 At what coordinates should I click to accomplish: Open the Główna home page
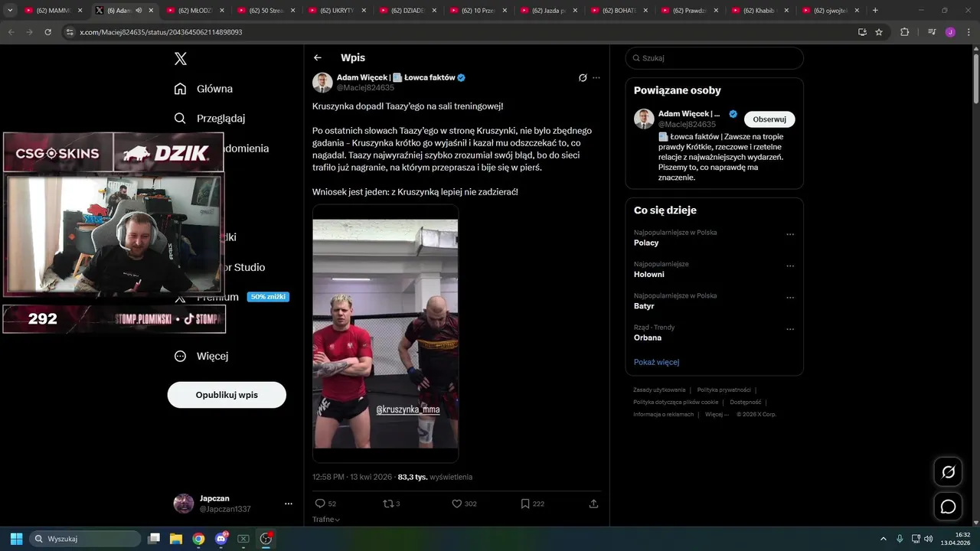point(204,89)
